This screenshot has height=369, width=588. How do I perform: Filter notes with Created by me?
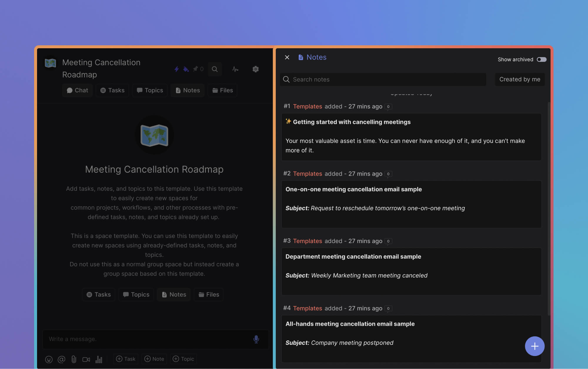tap(519, 79)
